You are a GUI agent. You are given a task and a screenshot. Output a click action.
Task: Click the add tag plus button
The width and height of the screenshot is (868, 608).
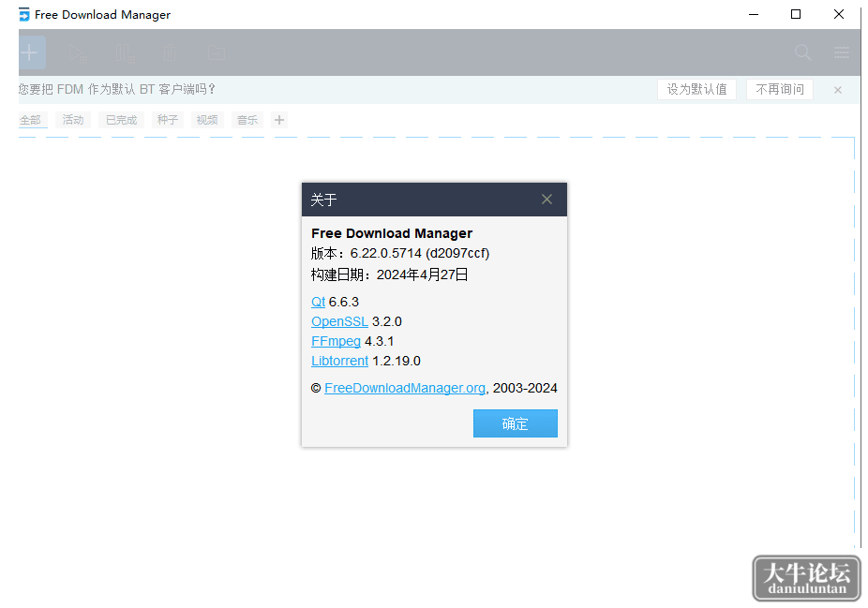tap(279, 120)
